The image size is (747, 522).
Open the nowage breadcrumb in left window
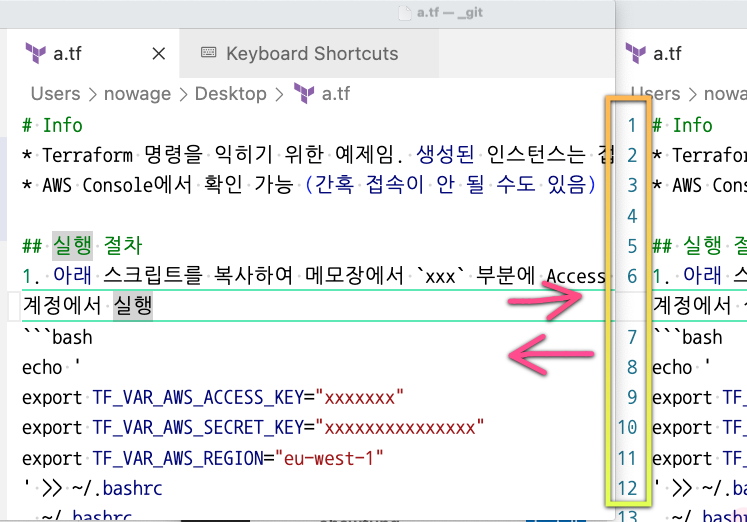pos(137,94)
